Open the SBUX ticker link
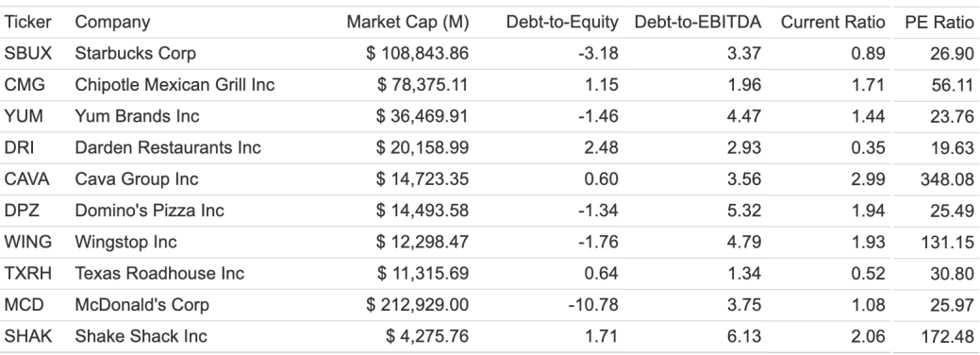 pyautogui.click(x=28, y=53)
